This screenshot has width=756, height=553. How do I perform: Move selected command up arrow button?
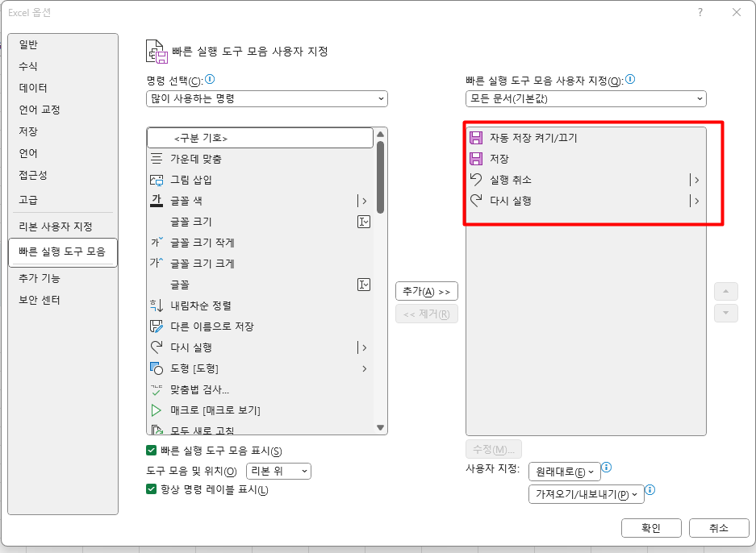coord(725,292)
